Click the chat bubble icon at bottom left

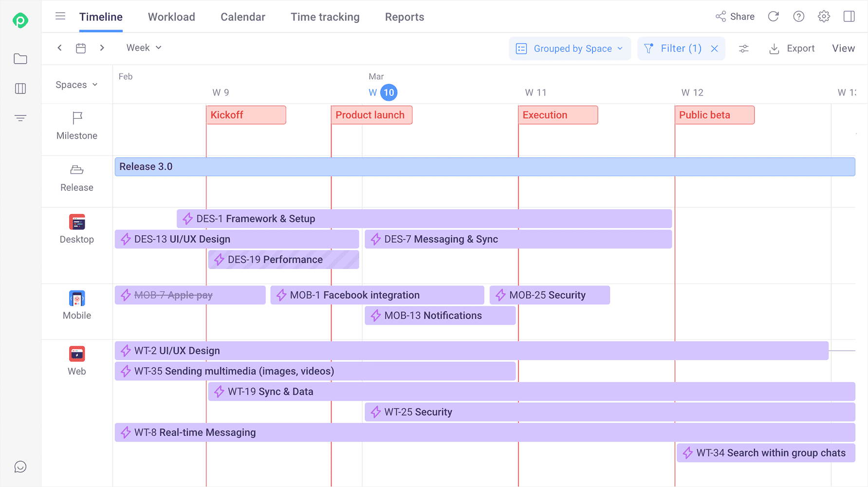20,467
